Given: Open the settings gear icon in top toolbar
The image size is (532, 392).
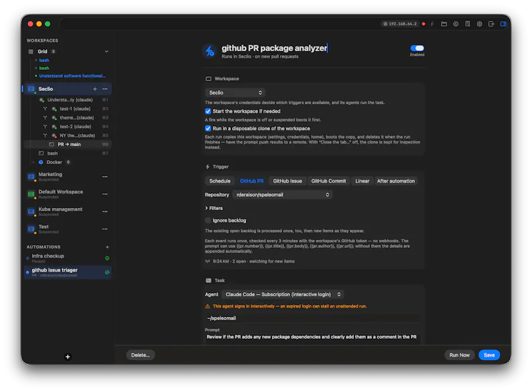Looking at the screenshot, I should point(479,24).
